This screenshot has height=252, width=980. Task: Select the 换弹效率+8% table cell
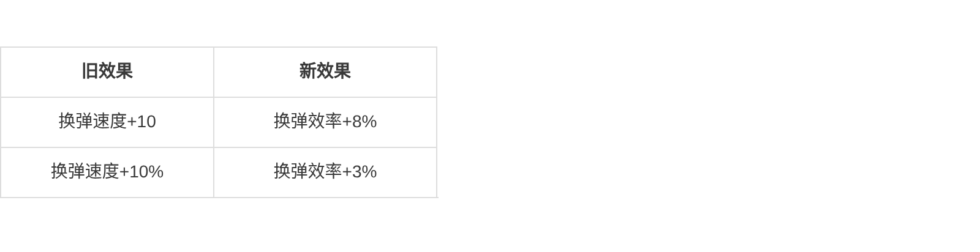click(325, 122)
